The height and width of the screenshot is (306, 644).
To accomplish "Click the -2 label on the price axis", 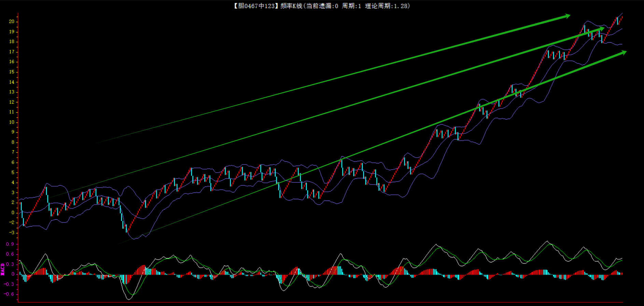I will pyautogui.click(x=12, y=222).
